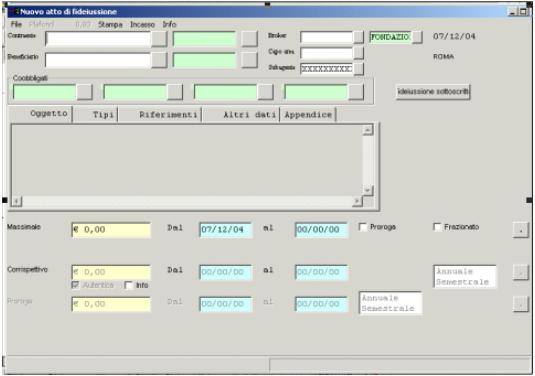Click button beside second Coobbligati field
This screenshot has width=535, height=376.
175,92
